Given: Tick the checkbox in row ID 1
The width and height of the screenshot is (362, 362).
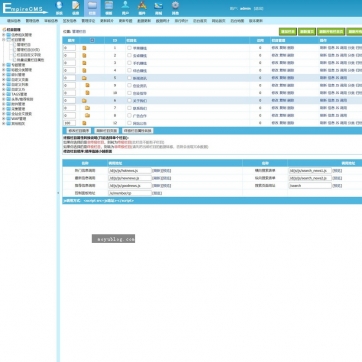Looking at the screenshot, I should pyautogui.click(x=129, y=48).
